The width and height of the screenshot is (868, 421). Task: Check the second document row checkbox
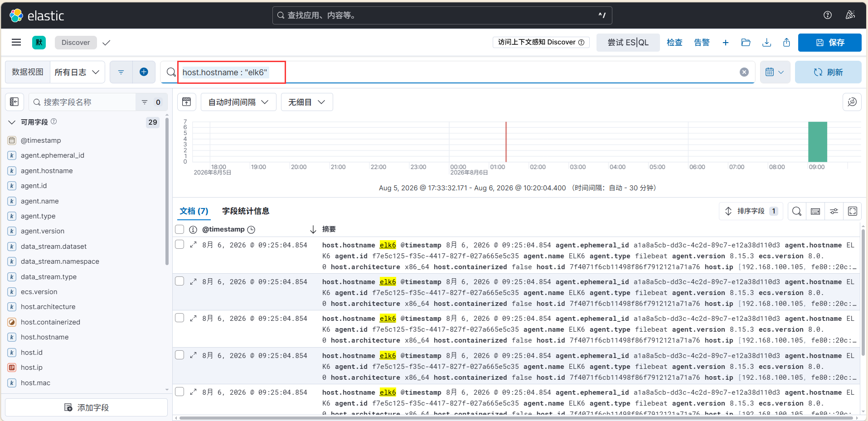179,281
